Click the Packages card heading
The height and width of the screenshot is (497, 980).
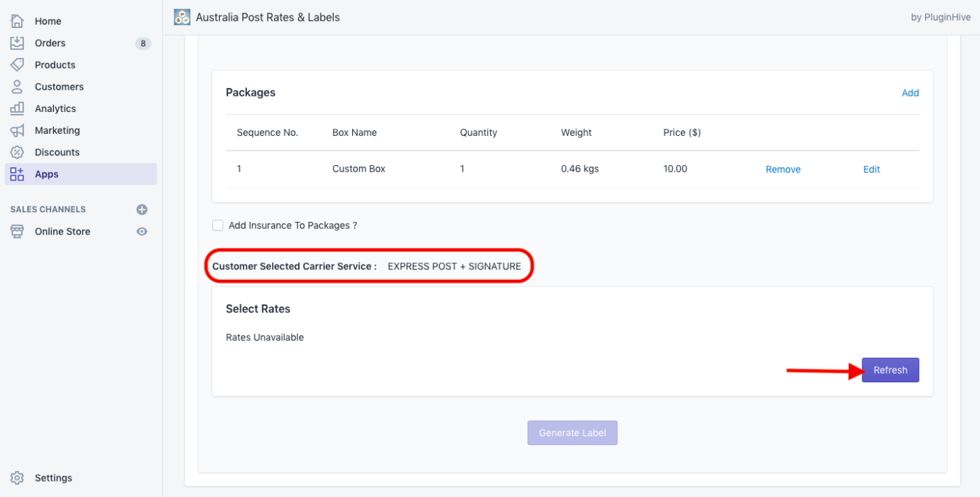click(x=251, y=92)
